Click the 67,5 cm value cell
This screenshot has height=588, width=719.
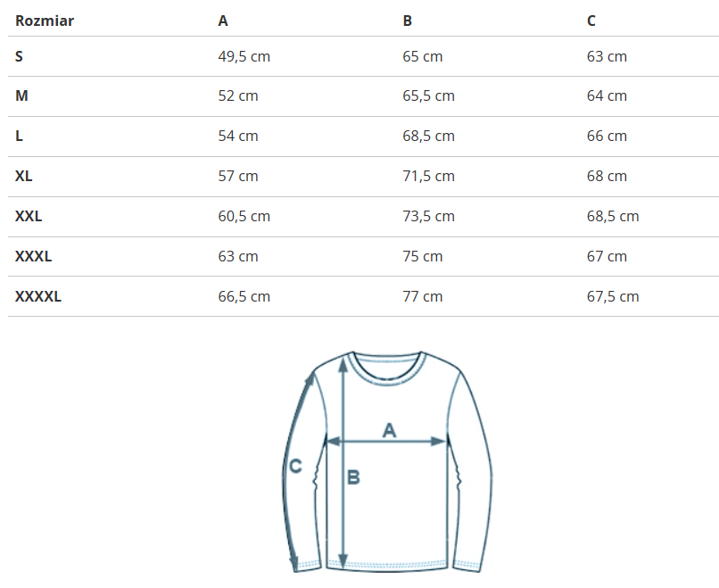click(x=613, y=296)
